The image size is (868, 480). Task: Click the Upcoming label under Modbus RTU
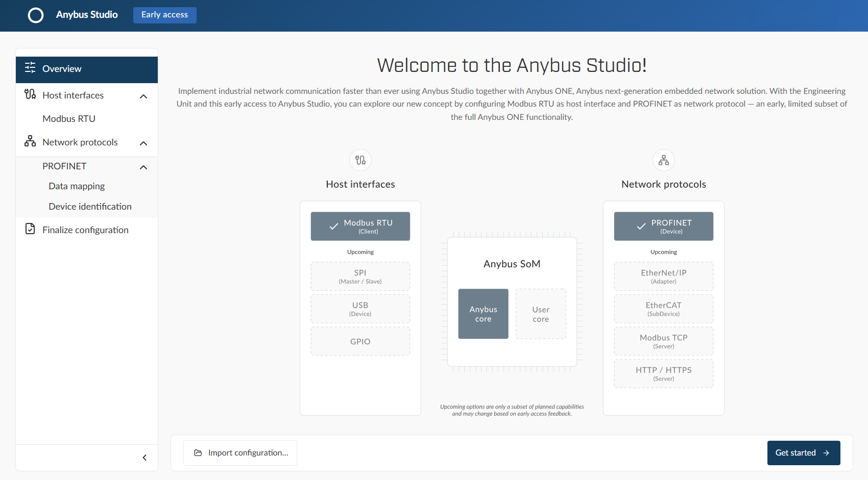click(x=360, y=252)
